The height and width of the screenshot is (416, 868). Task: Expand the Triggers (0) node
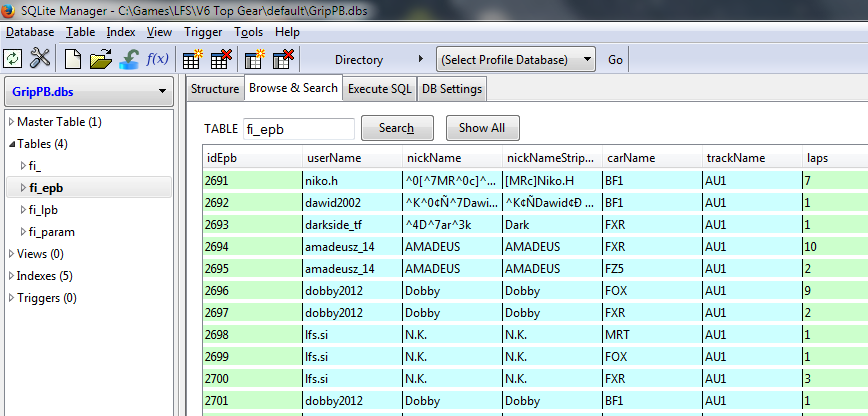[12, 298]
